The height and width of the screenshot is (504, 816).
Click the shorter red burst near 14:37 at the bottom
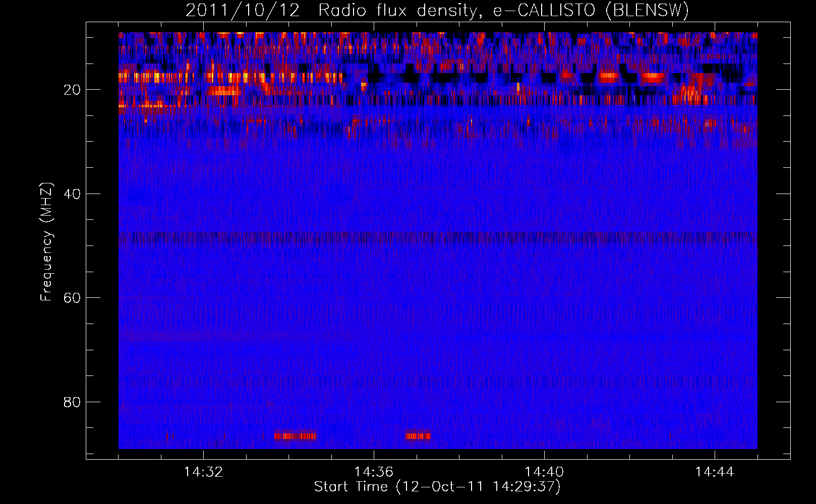(x=418, y=436)
